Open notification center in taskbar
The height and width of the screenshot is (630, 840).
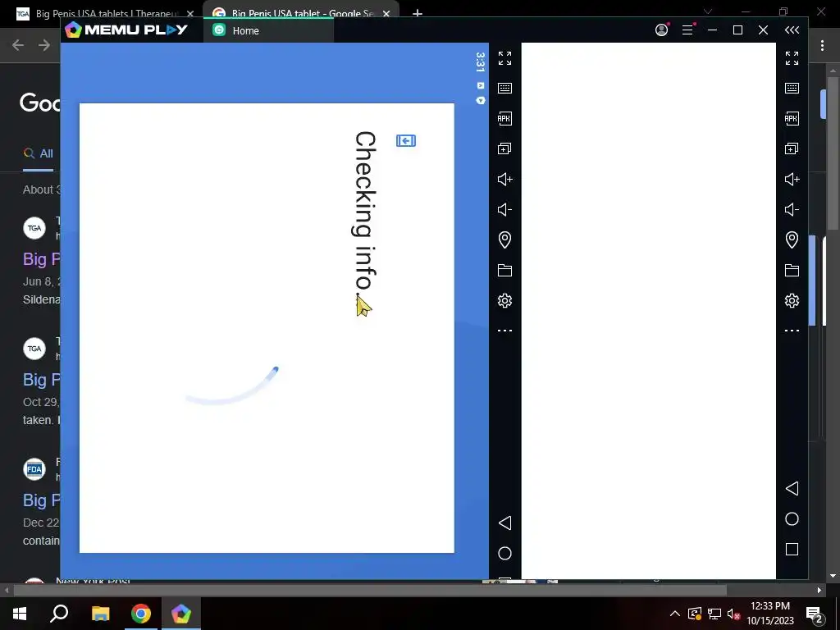pos(815,615)
